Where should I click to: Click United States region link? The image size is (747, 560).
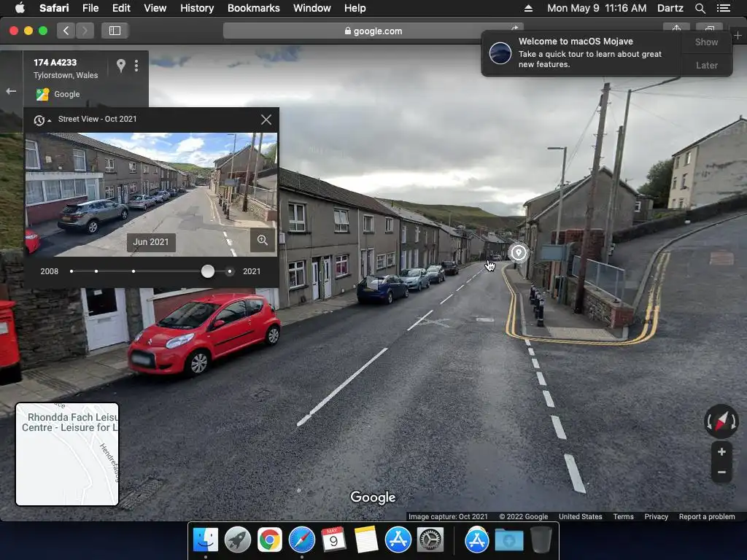580,517
